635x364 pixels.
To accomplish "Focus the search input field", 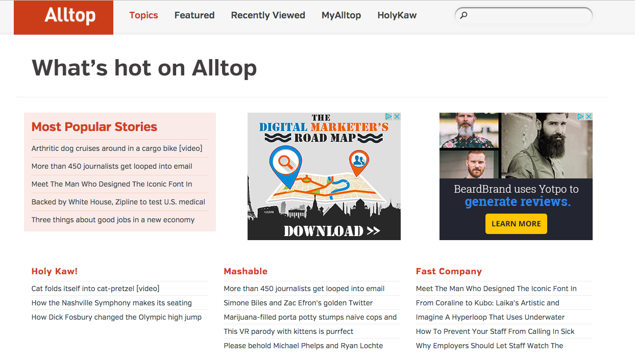I will (524, 15).
